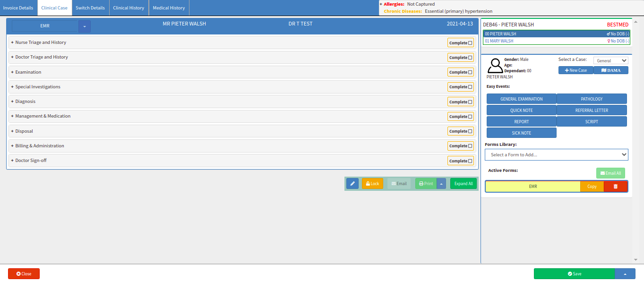Click the Lock button with padlock icon
The image size is (644, 281).
pyautogui.click(x=372, y=184)
